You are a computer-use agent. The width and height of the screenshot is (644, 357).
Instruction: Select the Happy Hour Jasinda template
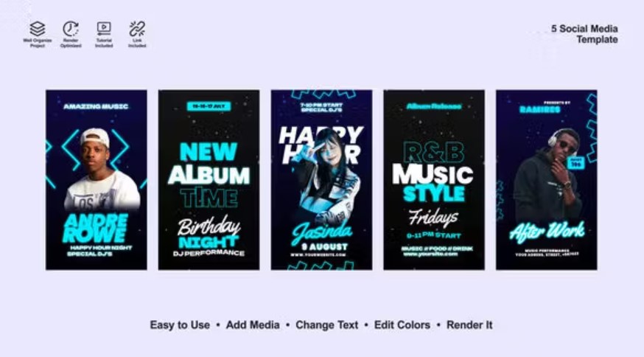(x=321, y=180)
